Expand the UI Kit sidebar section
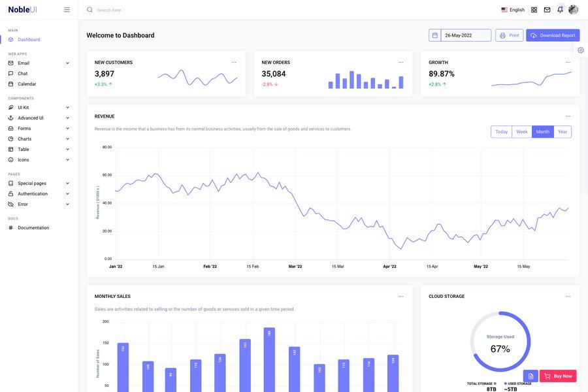 tap(23, 105)
